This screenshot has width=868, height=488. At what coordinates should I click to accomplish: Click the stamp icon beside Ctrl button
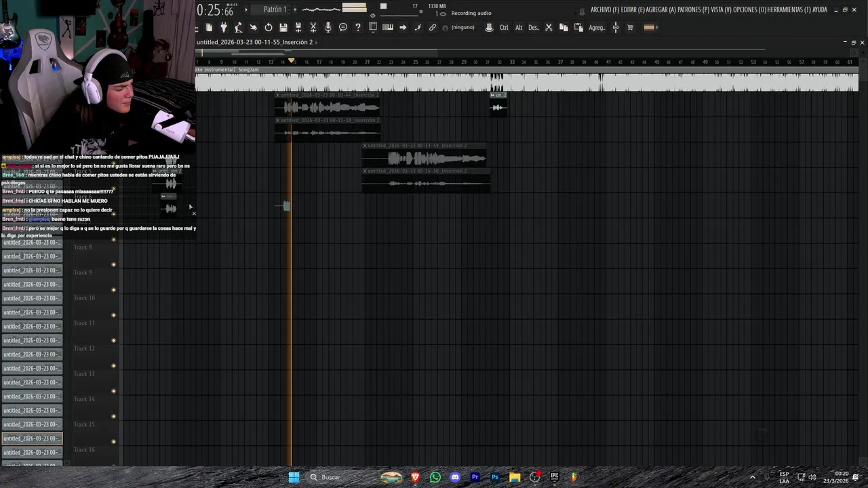click(x=489, y=28)
